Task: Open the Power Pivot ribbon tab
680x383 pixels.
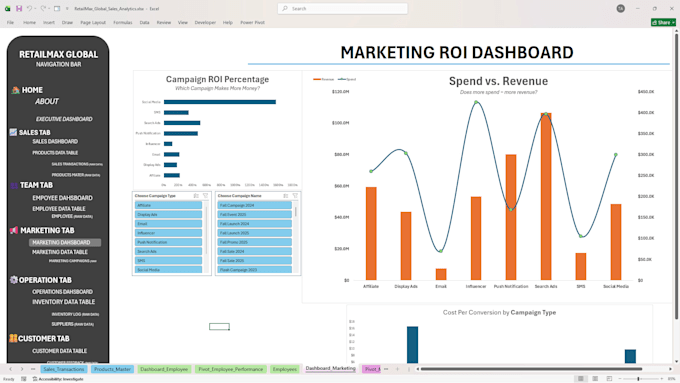Action: pyautogui.click(x=252, y=23)
